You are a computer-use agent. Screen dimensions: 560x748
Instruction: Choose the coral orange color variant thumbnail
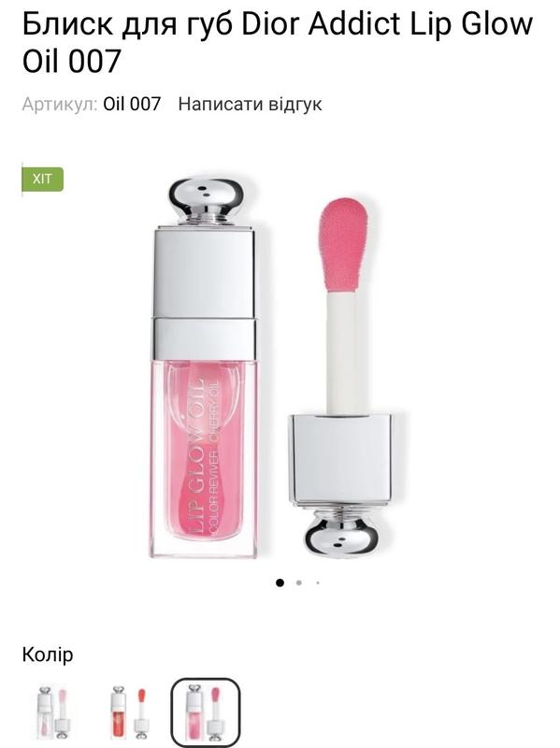(x=129, y=712)
